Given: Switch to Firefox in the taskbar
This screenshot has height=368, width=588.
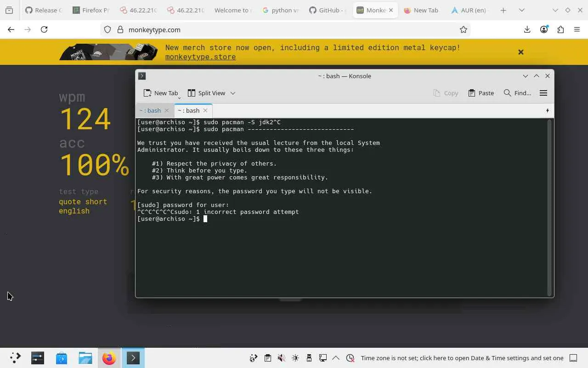Looking at the screenshot, I should (x=109, y=358).
